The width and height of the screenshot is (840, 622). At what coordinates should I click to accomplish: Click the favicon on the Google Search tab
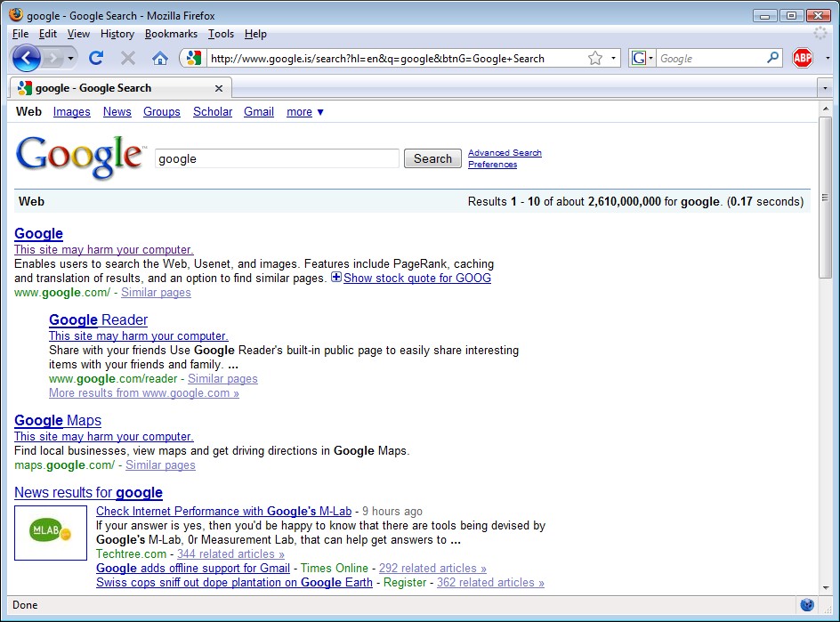(x=25, y=88)
